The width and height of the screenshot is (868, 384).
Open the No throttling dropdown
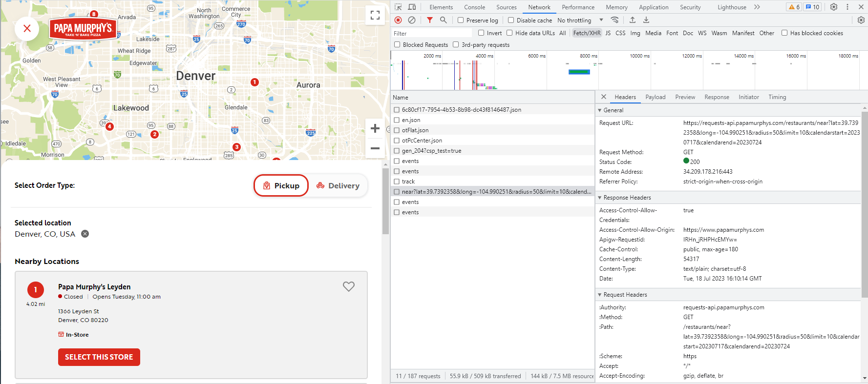click(x=580, y=20)
